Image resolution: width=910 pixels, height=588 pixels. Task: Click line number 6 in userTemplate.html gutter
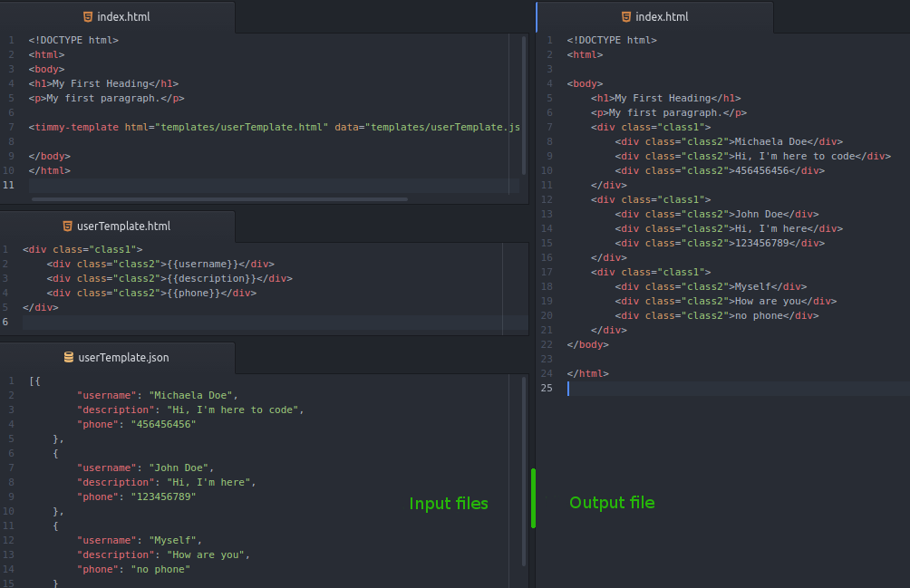point(5,323)
